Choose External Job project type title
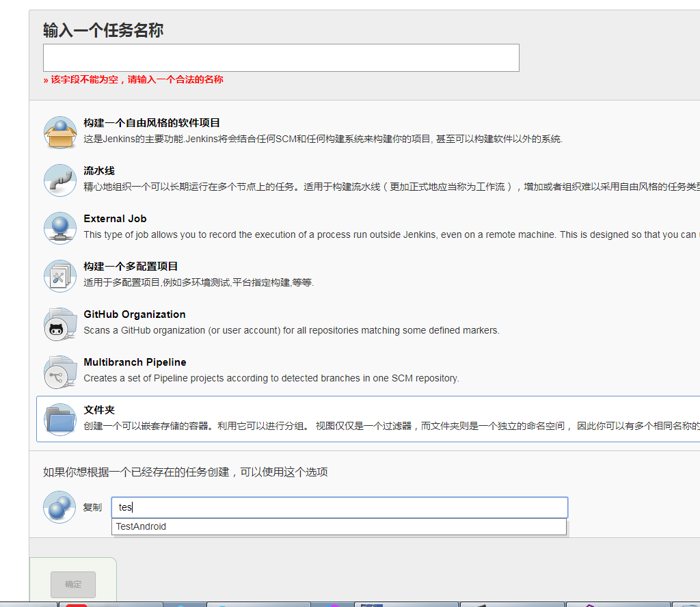 click(115, 219)
